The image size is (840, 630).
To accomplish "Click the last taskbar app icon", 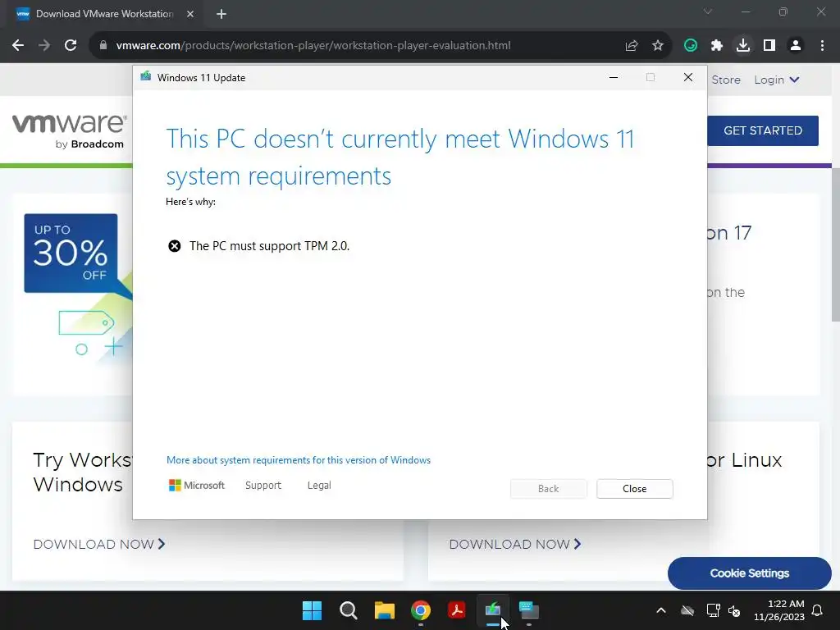I will [x=529, y=610].
